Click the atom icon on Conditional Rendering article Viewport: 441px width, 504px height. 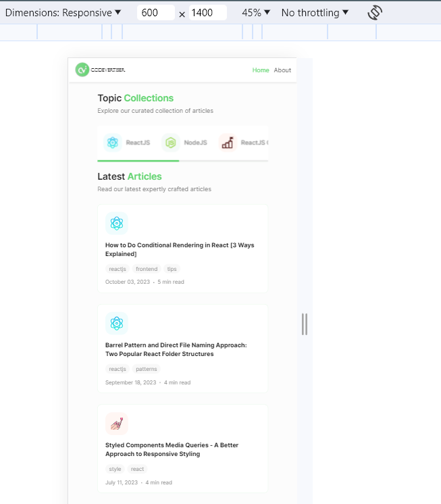click(117, 223)
